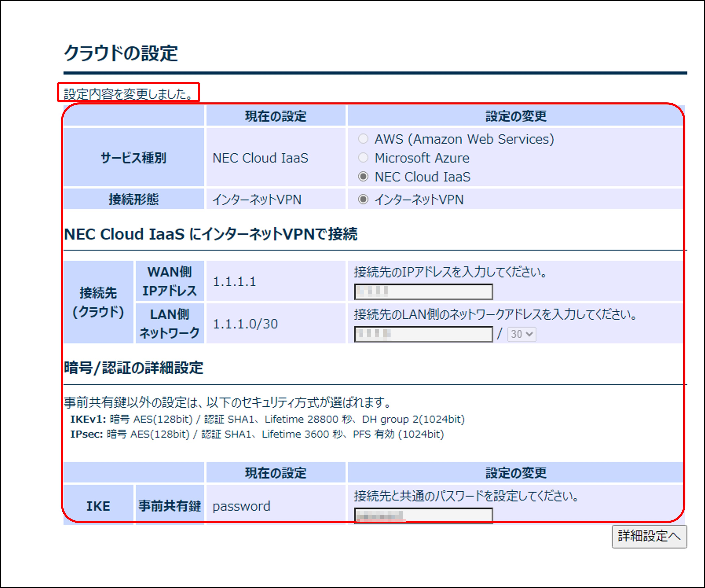The image size is (705, 588).
Task: Click the current LAN network value 1.1.1.0/30
Action: 245,324
